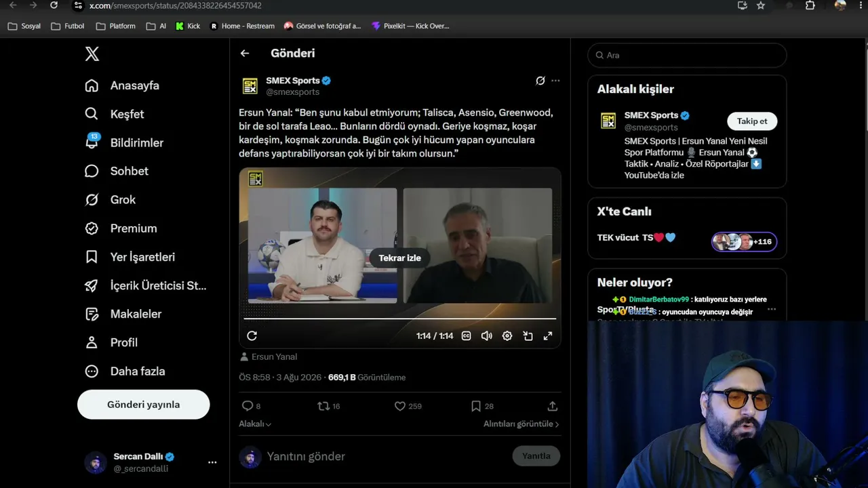The width and height of the screenshot is (868, 488).
Task: Click the X logo in the sidebar
Action: pyautogui.click(x=92, y=54)
